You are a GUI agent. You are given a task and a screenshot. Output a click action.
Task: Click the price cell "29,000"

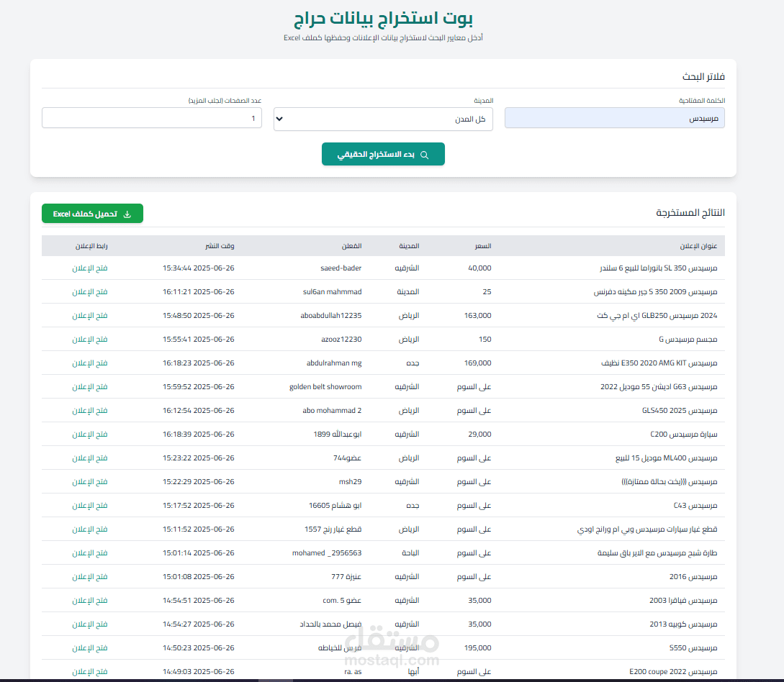click(479, 435)
